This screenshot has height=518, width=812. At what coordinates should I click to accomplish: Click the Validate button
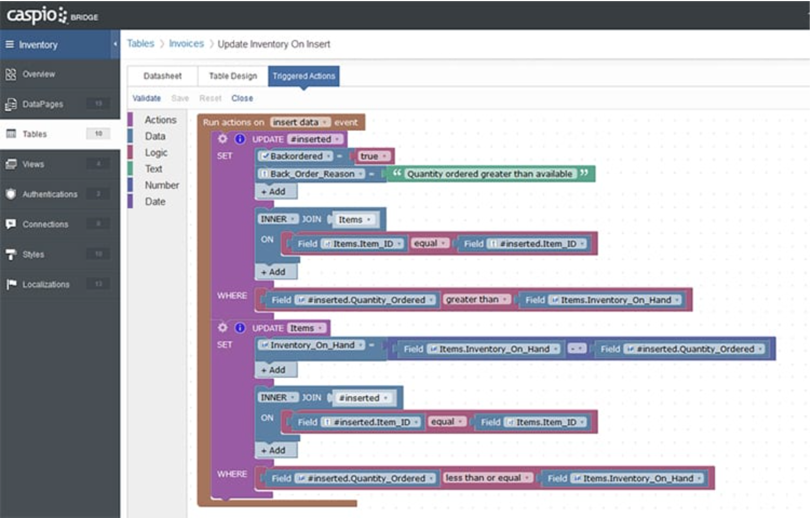146,98
